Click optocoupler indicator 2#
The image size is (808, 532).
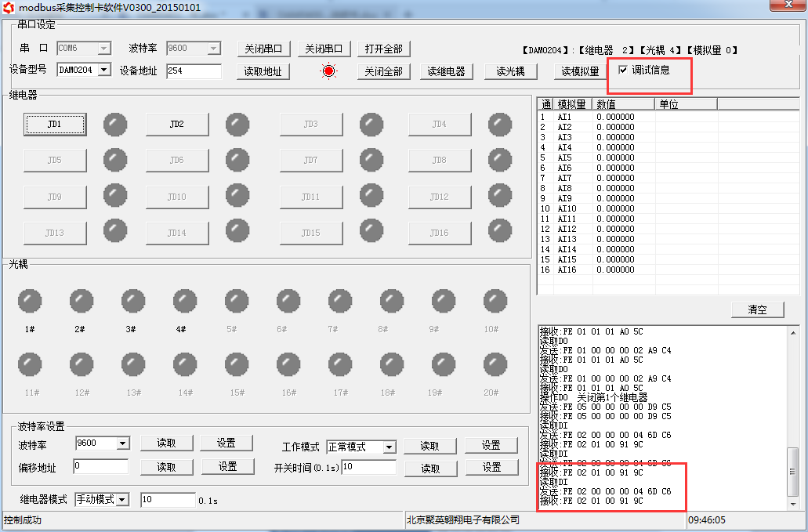click(x=82, y=301)
